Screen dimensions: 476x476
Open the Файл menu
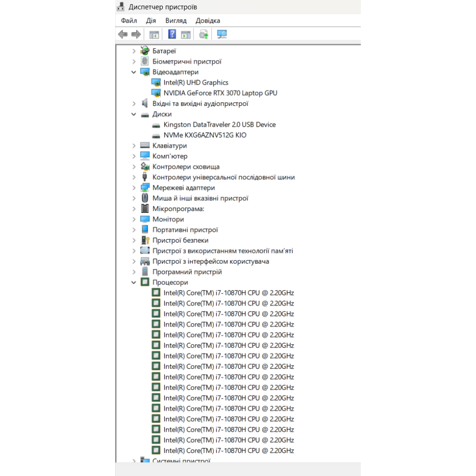tap(129, 20)
